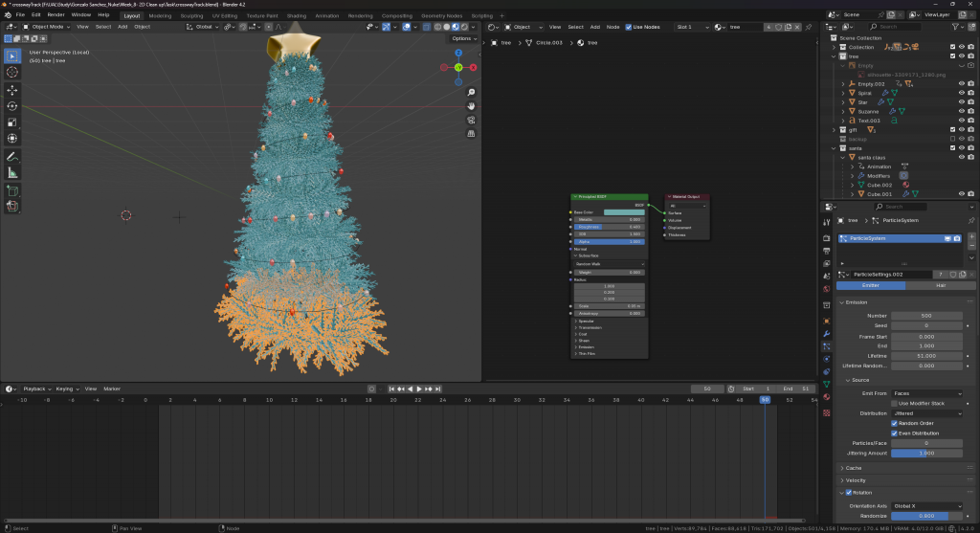Click the Base Color swatch on Principled BSDF
The image size is (980, 533).
pos(624,212)
